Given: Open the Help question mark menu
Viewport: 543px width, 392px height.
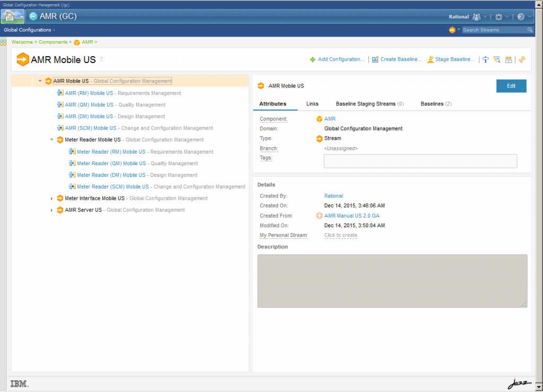Looking at the screenshot, I should (x=521, y=16).
